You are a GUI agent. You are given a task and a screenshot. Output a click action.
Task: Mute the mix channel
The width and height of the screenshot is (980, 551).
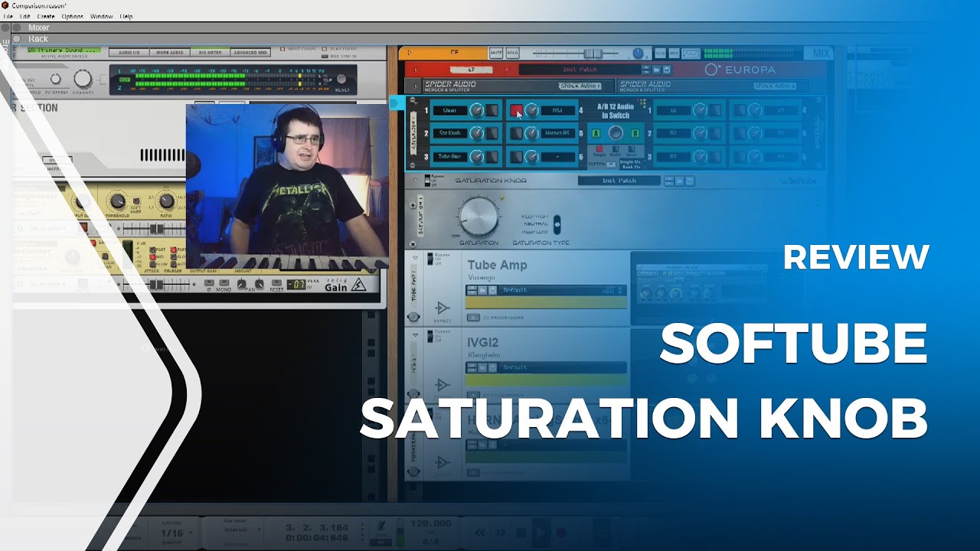click(496, 53)
